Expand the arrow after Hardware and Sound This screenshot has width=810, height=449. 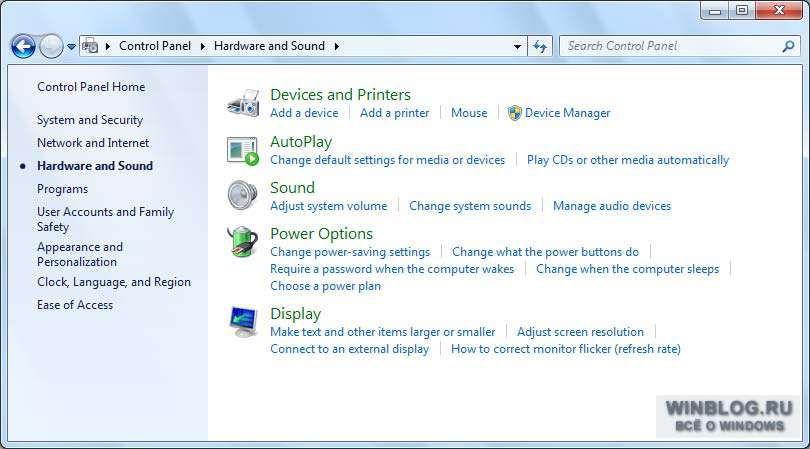coord(337,47)
